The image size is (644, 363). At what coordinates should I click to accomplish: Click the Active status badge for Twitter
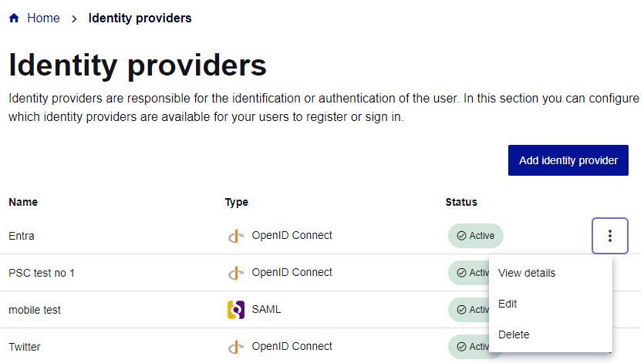tap(469, 347)
